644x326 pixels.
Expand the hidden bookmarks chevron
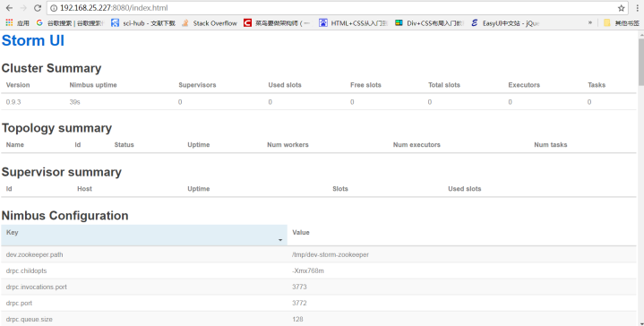click(589, 23)
